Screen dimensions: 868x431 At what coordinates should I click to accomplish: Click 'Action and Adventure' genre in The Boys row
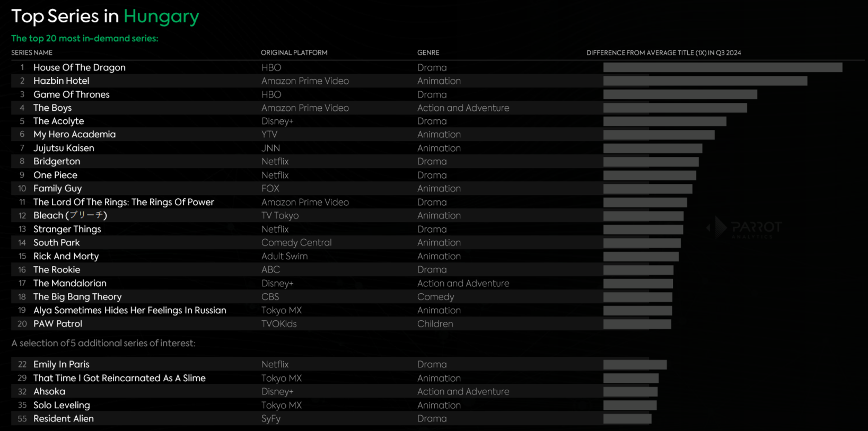tap(463, 108)
